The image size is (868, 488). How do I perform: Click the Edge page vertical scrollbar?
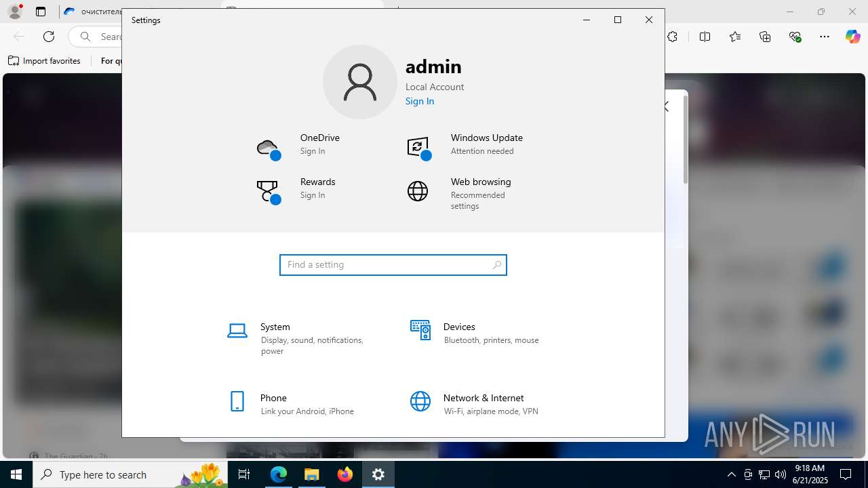tap(686, 139)
